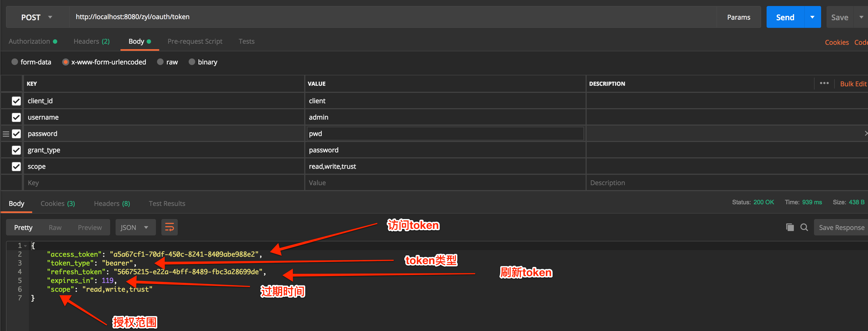Select the raw body type radio button

tap(160, 62)
